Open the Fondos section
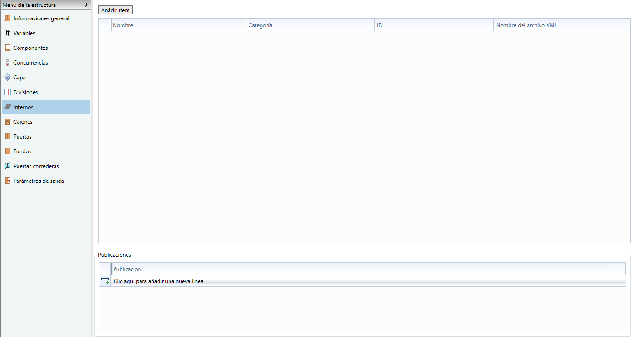Image resolution: width=644 pixels, height=350 pixels. tap(46, 151)
